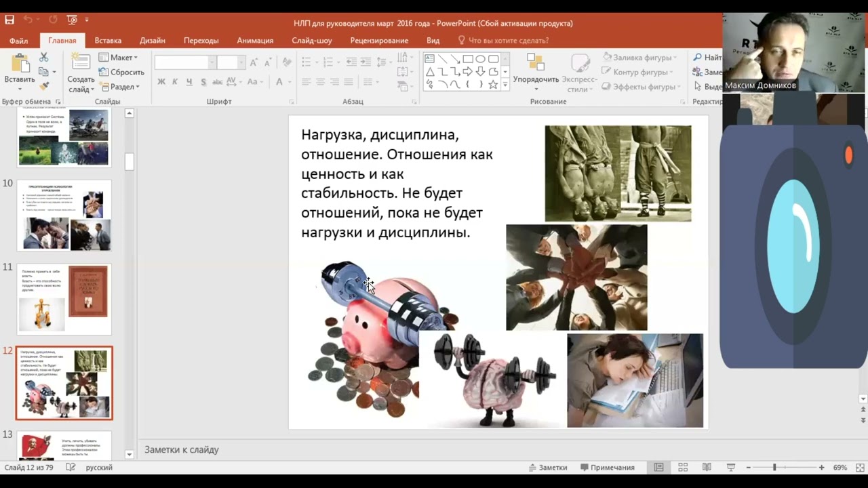
Task: Open the Макет layout dropdown
Action: [119, 58]
